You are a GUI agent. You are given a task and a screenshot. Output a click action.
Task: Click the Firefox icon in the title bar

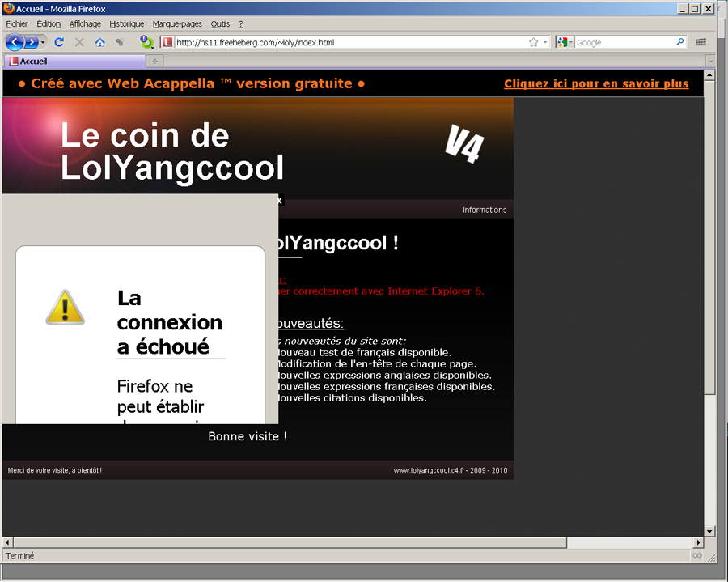point(8,8)
